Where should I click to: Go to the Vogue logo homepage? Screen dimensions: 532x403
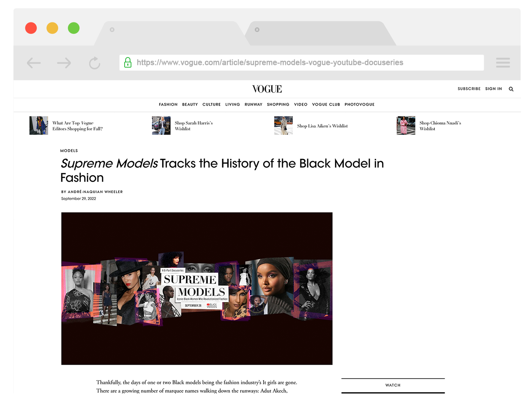coord(267,89)
